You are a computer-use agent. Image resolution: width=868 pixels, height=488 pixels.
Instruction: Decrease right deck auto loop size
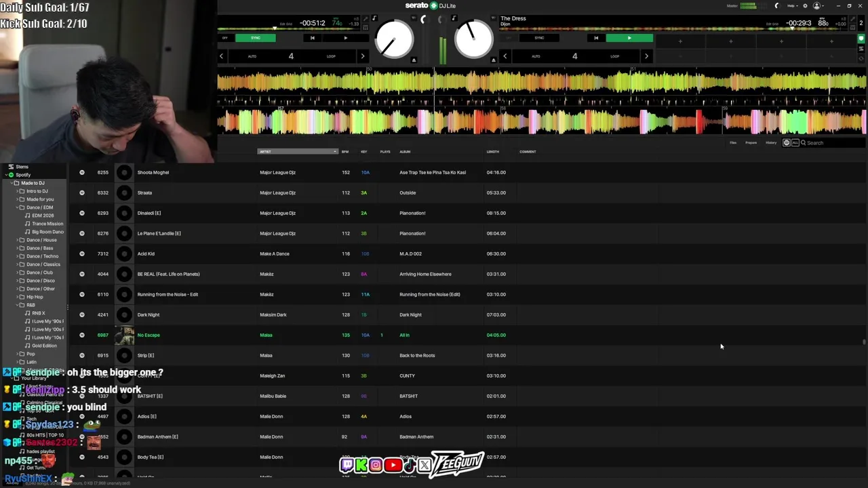[x=505, y=56]
